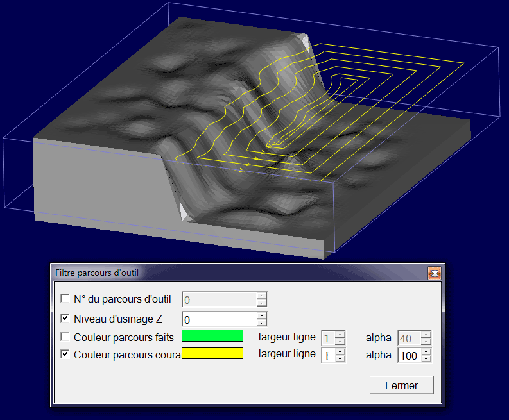Increase the Niveau d'usinage Z value
The width and height of the screenshot is (509, 420).
tap(262, 315)
